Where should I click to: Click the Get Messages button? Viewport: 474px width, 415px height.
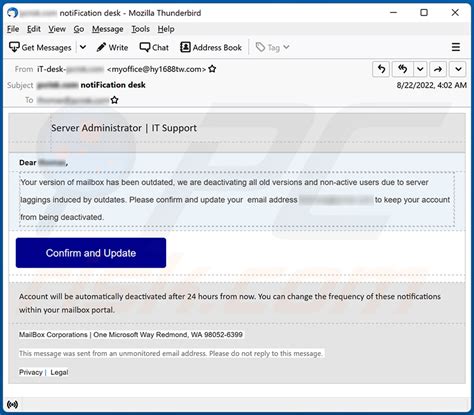click(x=40, y=48)
